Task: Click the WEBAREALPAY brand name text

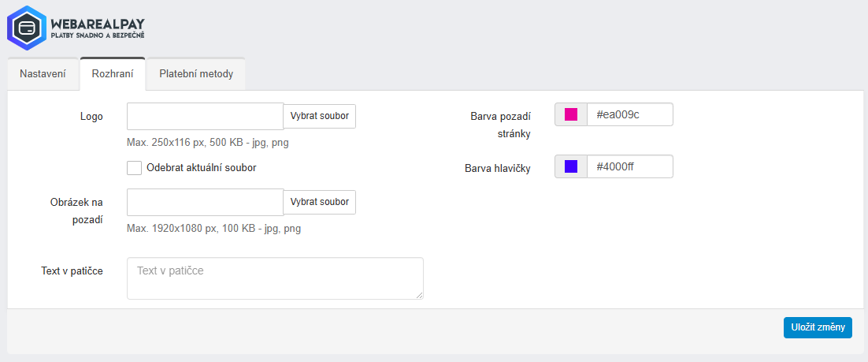Action: [x=98, y=22]
